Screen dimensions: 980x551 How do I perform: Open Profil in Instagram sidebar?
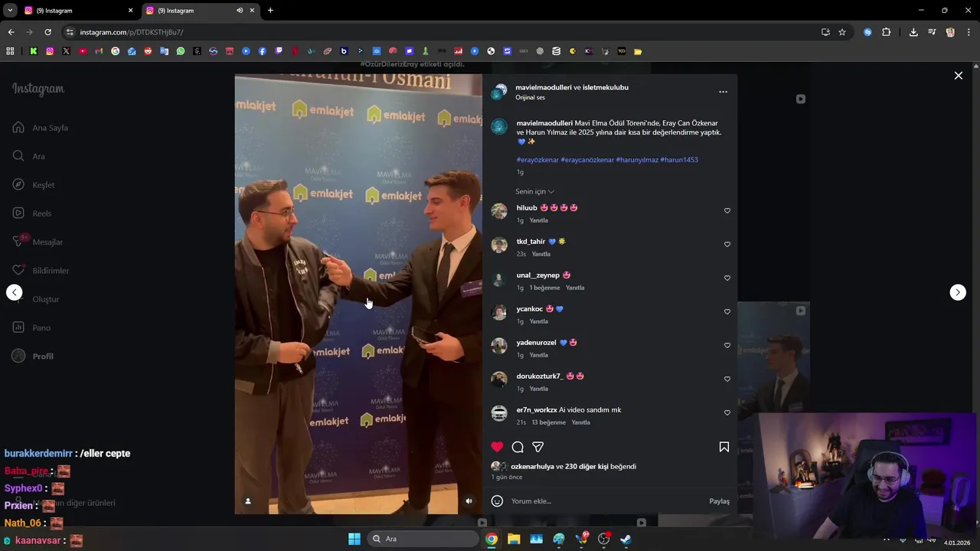point(33,356)
